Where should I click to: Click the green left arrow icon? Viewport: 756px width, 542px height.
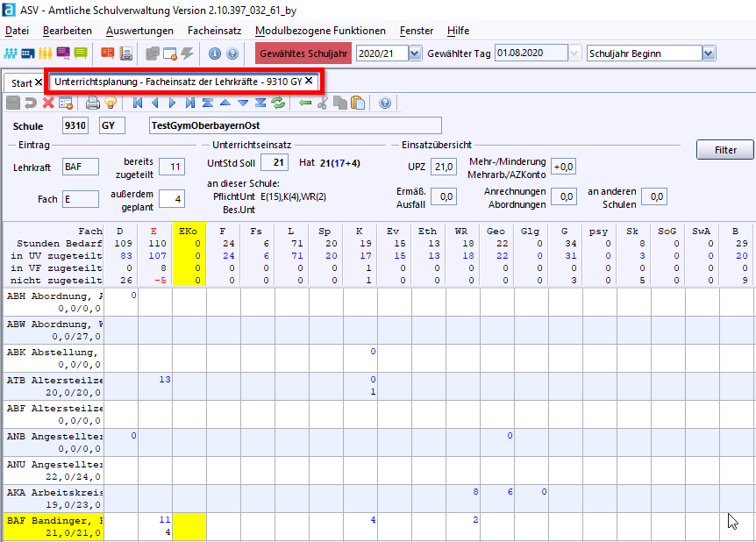304,103
